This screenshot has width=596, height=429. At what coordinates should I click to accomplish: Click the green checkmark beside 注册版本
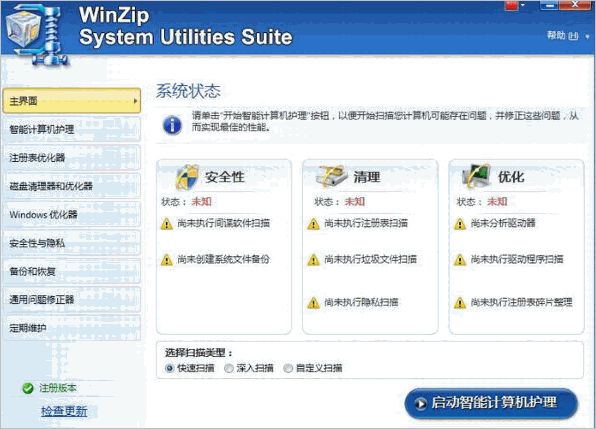[x=28, y=388]
